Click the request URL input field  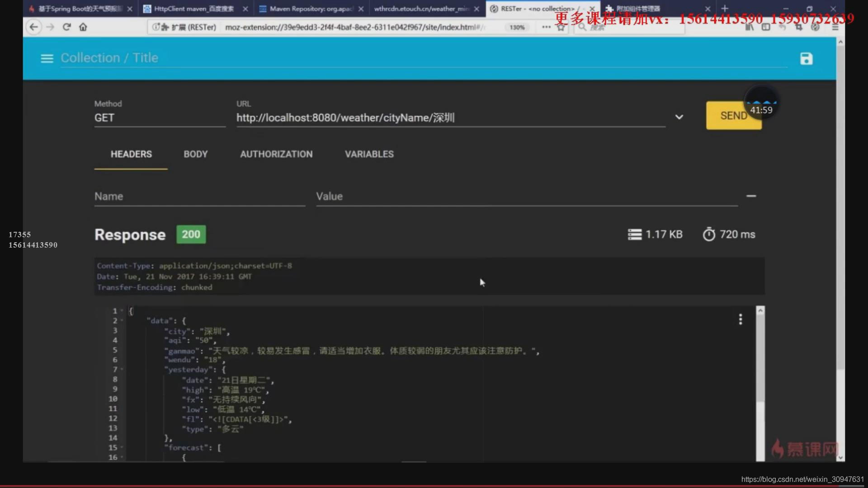[x=451, y=118]
